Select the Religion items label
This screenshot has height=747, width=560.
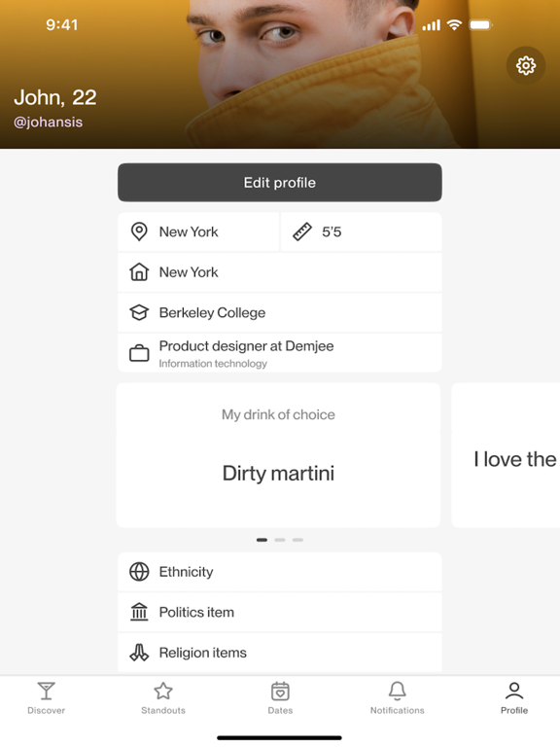pyautogui.click(x=203, y=653)
